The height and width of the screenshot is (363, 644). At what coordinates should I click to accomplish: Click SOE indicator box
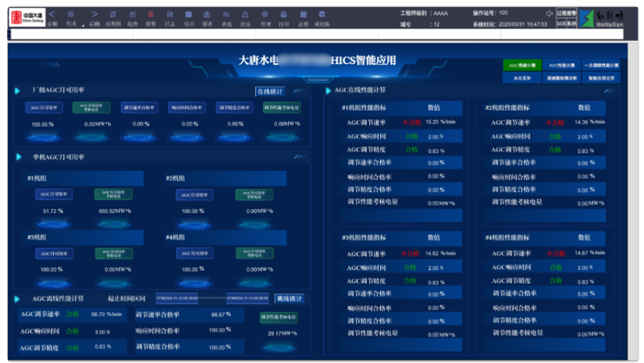561,24
